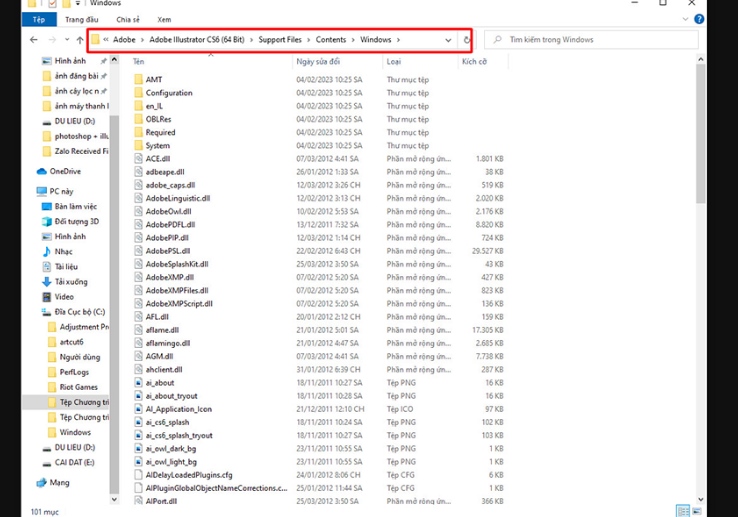Switch to large thumbnails view in status bar
Image resolution: width=738 pixels, height=517 pixels.
pos(695,511)
